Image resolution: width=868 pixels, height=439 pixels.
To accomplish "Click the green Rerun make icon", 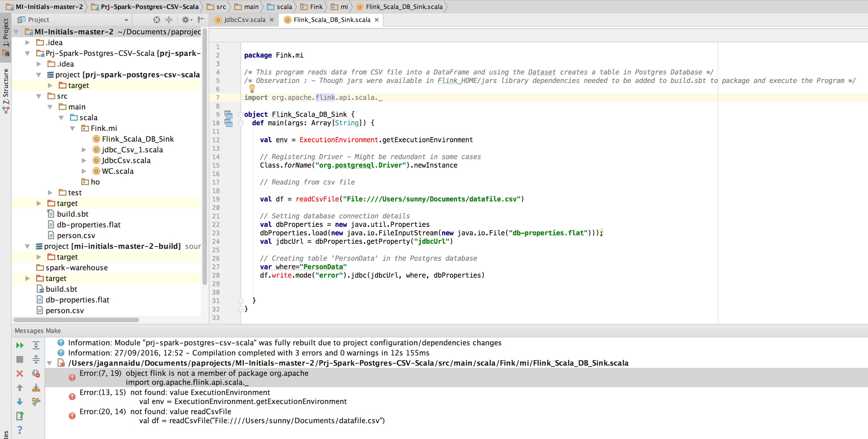I will point(19,345).
